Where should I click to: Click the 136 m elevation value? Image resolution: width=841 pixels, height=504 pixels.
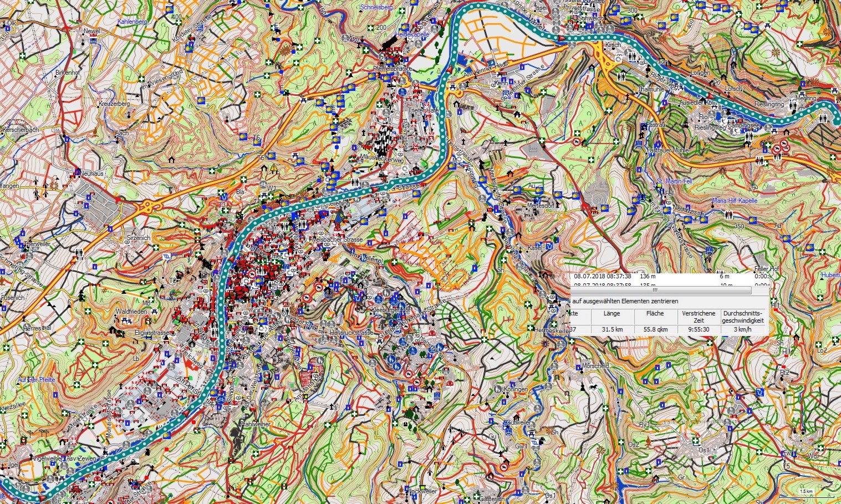[x=648, y=276]
